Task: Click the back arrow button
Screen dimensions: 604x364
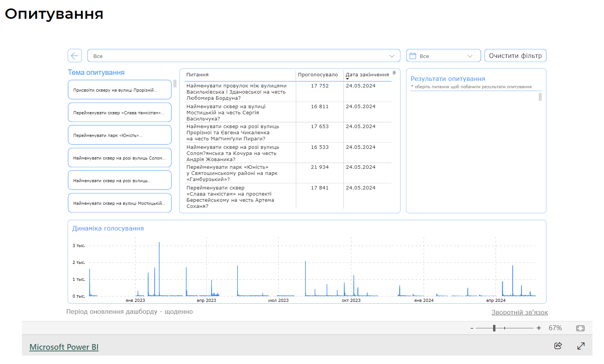Action: 75,56
